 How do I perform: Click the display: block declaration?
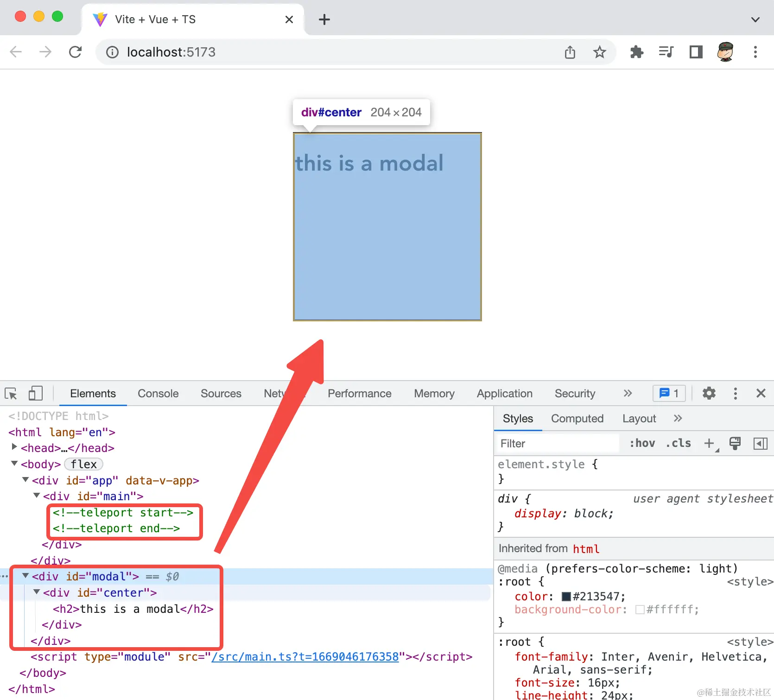pos(564,513)
